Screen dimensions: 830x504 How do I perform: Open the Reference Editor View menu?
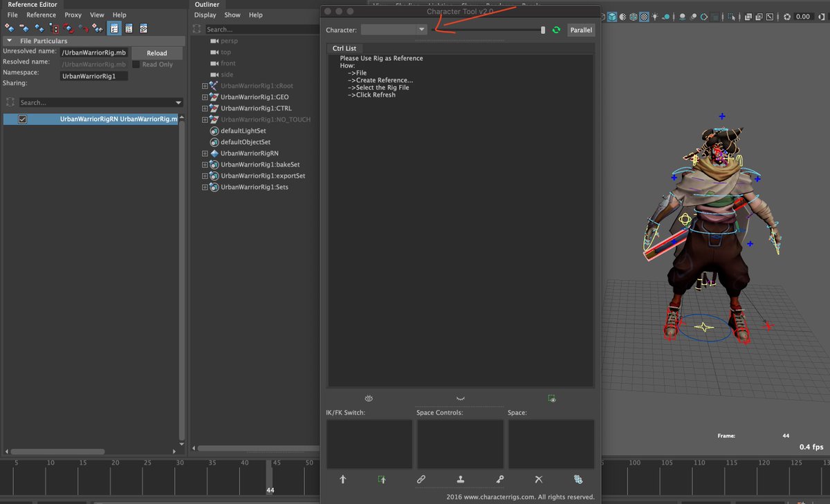click(98, 15)
